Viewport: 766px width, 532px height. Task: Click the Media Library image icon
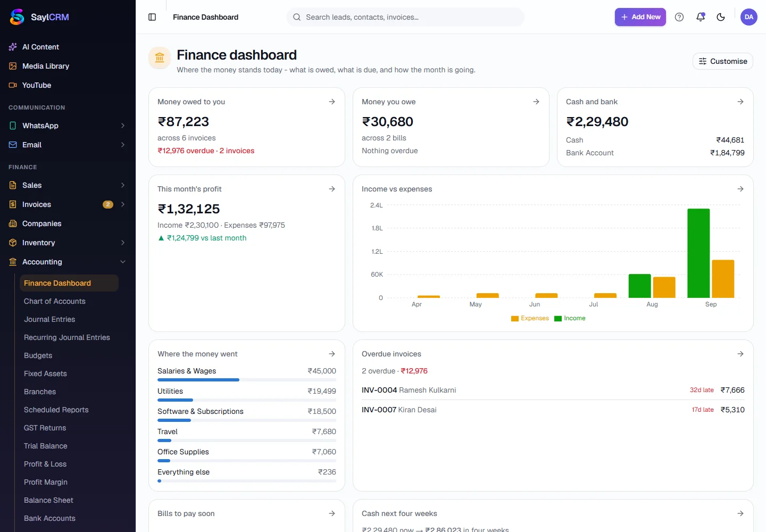point(13,66)
